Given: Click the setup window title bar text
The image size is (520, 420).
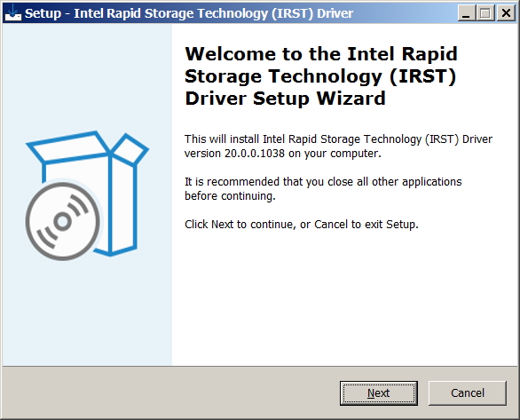Looking at the screenshot, I should pos(189,13).
